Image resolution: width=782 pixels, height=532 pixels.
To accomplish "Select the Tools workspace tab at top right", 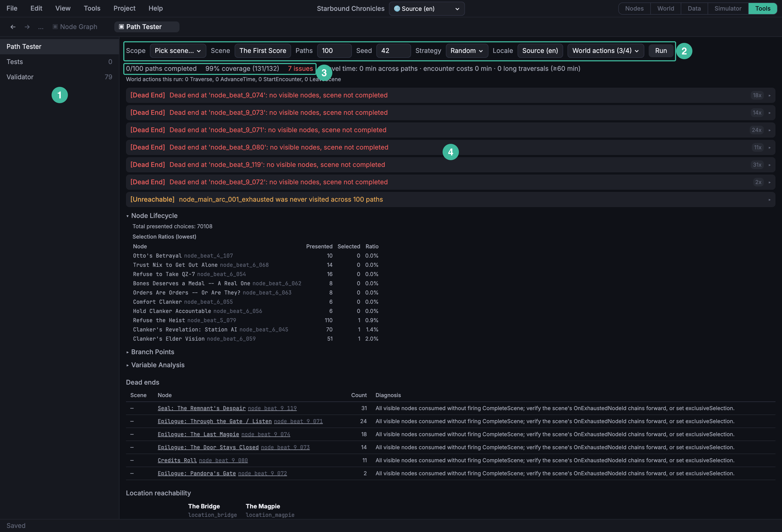I will pos(762,9).
